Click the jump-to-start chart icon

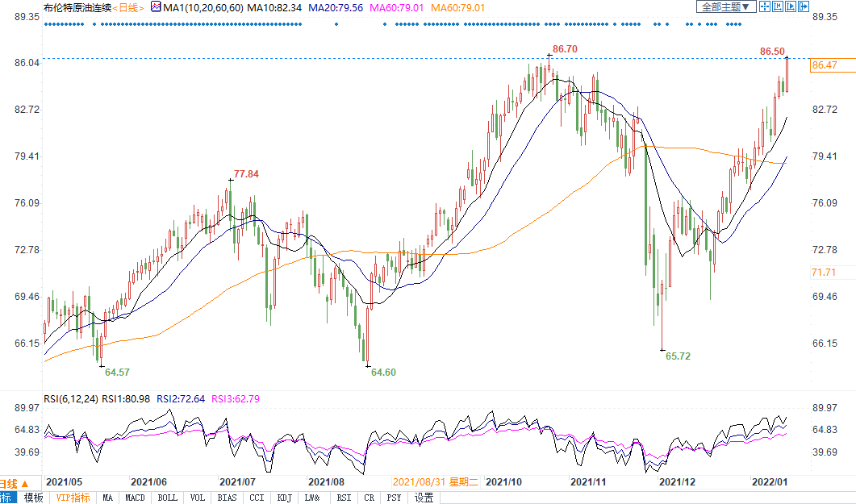778,6
